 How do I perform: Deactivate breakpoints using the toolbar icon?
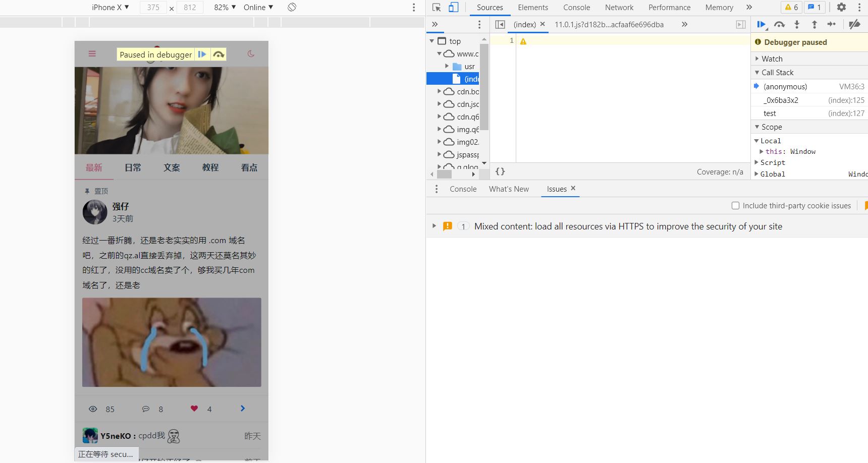[x=854, y=24]
